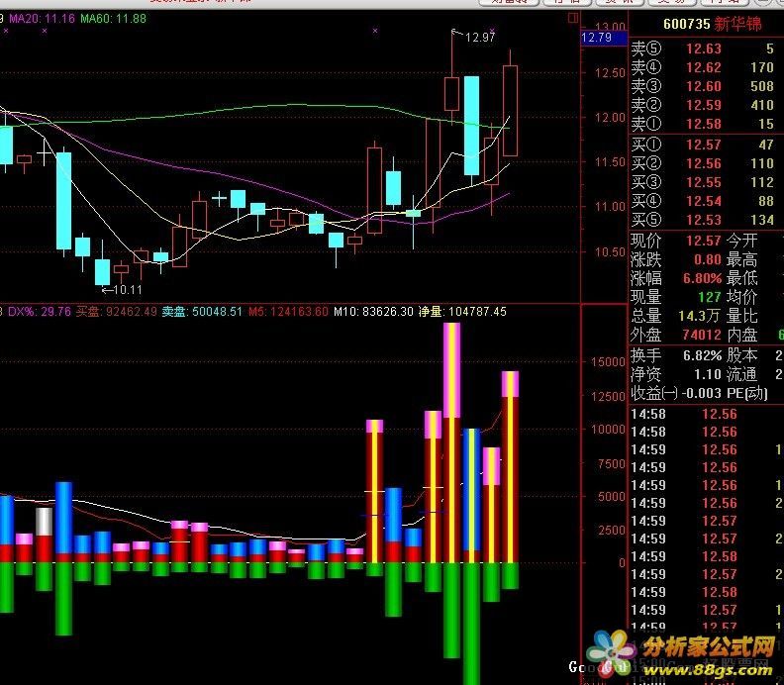Click the DX%: 29.76 indicator label
The width and height of the screenshot is (784, 685).
click(40, 312)
